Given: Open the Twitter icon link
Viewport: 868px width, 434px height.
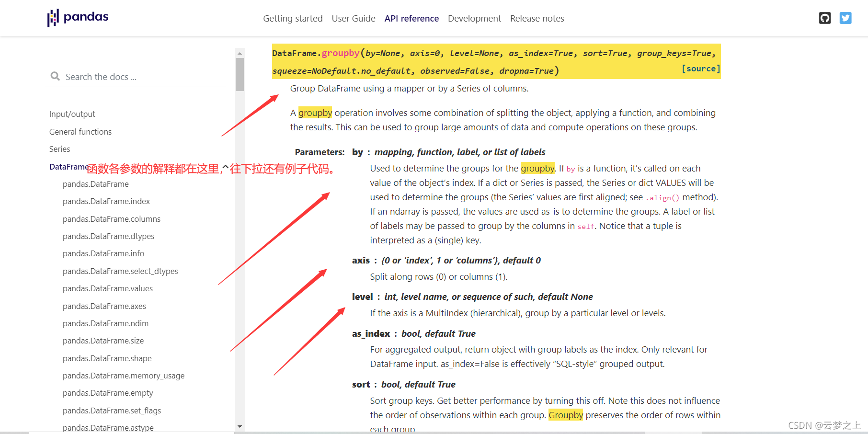Looking at the screenshot, I should tap(845, 18).
